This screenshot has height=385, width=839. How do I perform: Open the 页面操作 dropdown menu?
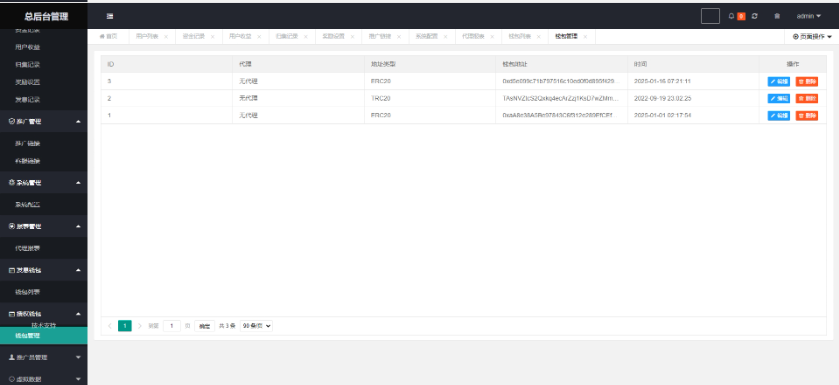pyautogui.click(x=812, y=37)
